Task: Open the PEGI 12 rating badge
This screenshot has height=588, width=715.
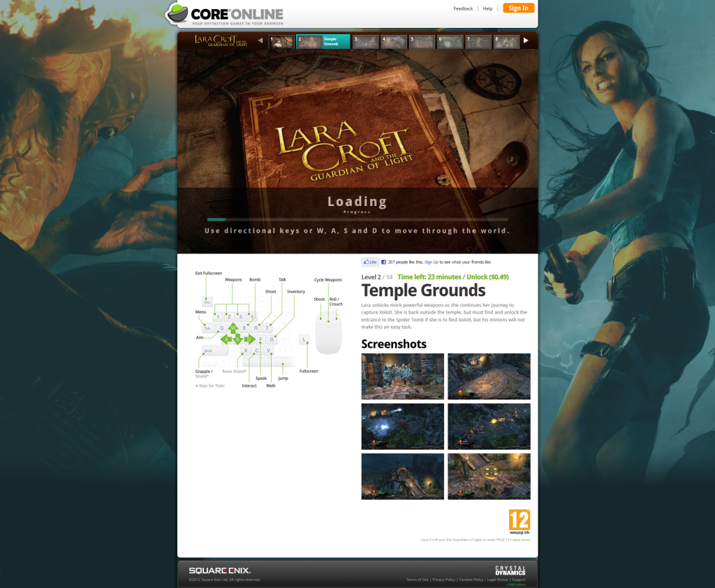Action: coord(519,521)
